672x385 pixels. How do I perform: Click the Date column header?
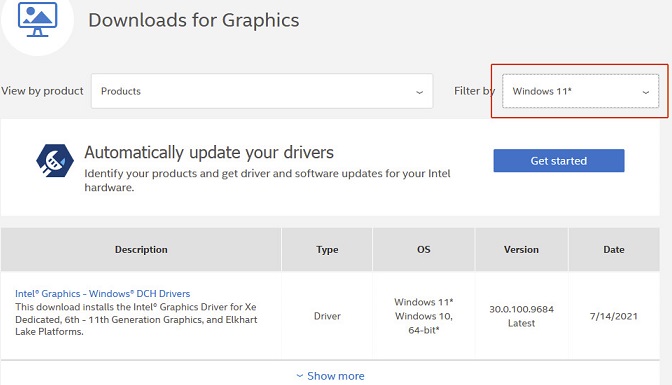coord(614,250)
